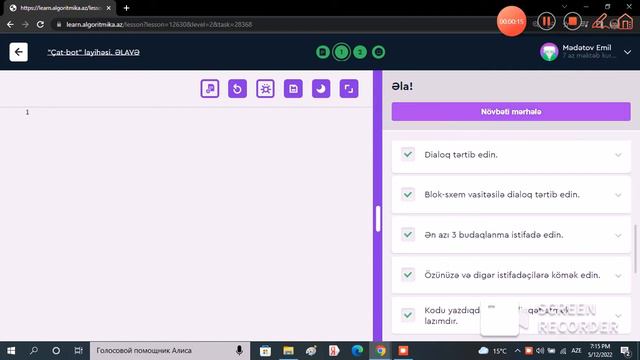Pause the screen recording
Screen dimensions: 640x360
(x=546, y=21)
